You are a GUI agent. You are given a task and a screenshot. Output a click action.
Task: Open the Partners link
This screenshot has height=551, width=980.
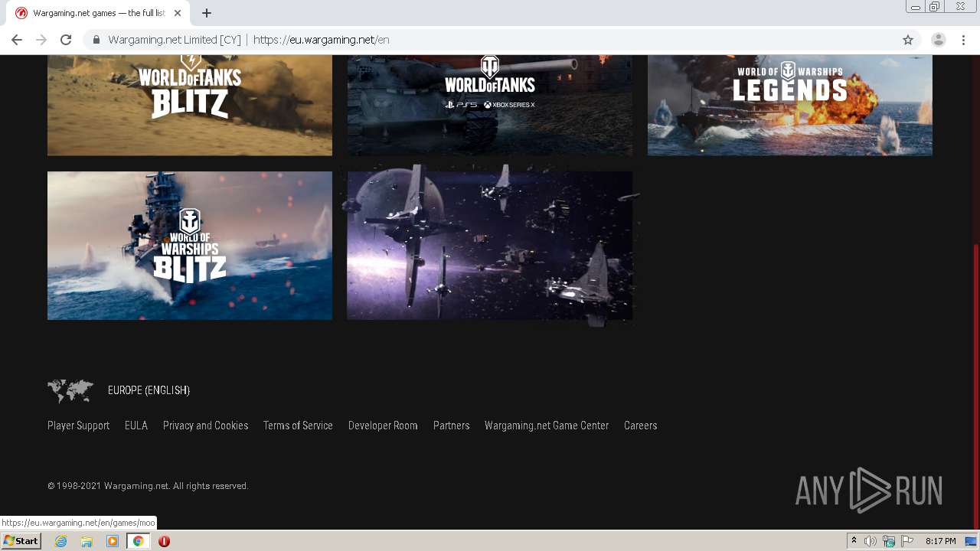click(451, 425)
